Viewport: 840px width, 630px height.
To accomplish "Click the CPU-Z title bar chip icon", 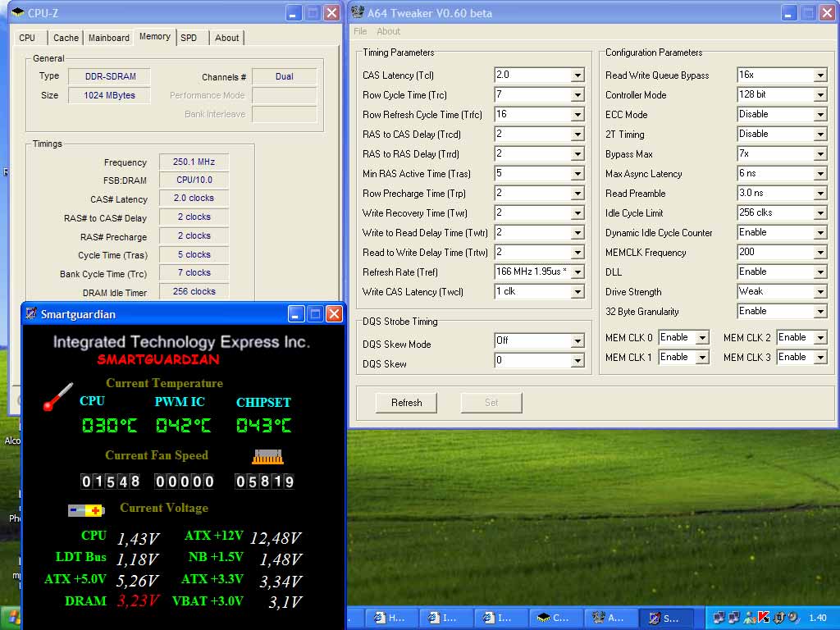I will 18,11.
